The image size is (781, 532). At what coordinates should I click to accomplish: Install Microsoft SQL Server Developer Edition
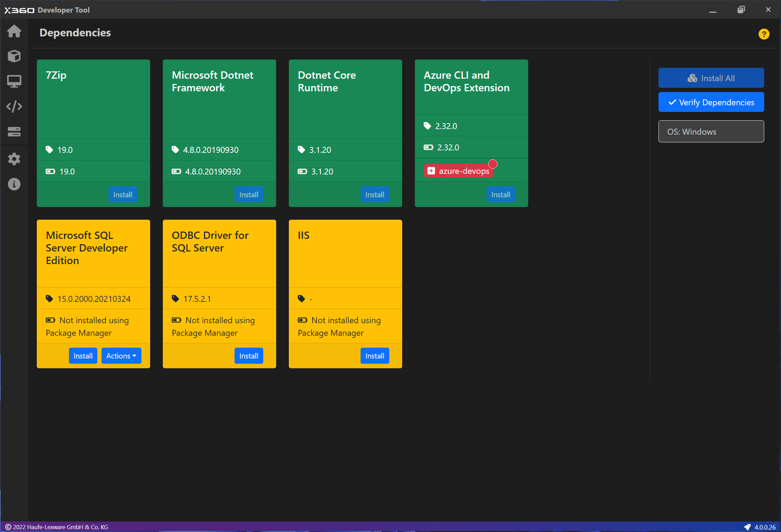pyautogui.click(x=83, y=356)
